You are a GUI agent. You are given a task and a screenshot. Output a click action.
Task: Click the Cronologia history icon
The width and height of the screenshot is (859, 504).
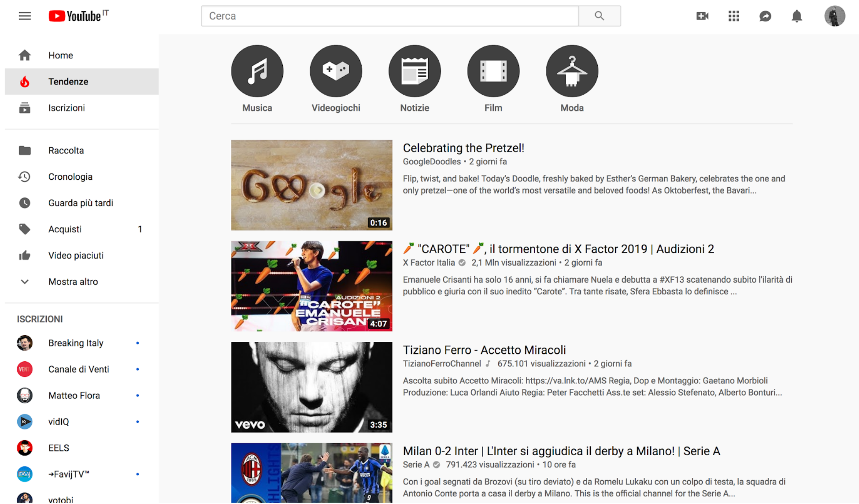click(25, 177)
